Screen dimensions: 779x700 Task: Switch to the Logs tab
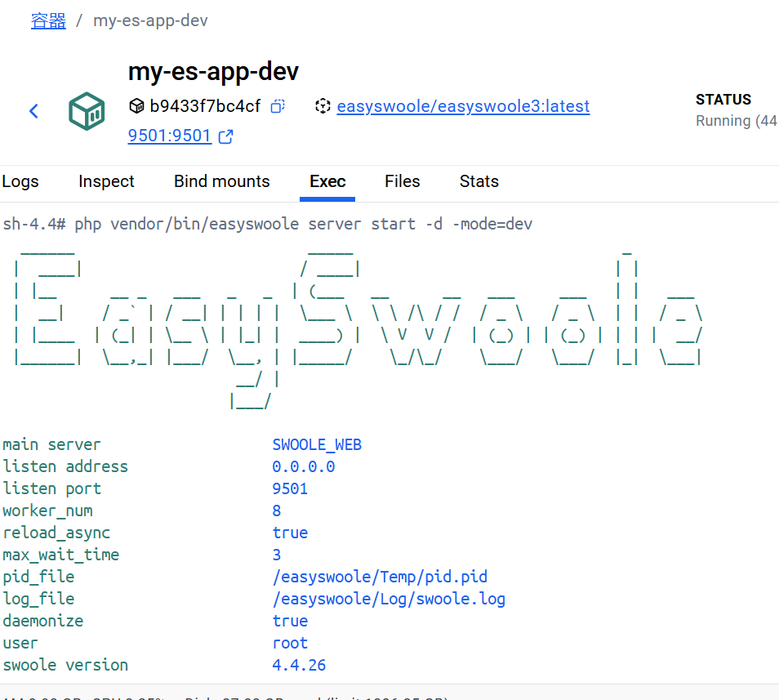tap(20, 181)
